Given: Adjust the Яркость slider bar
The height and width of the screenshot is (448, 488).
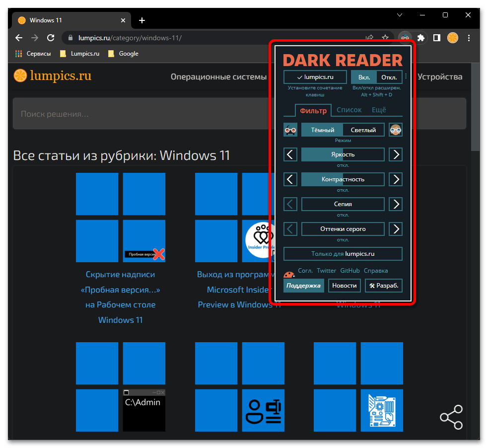Looking at the screenshot, I should (x=343, y=154).
